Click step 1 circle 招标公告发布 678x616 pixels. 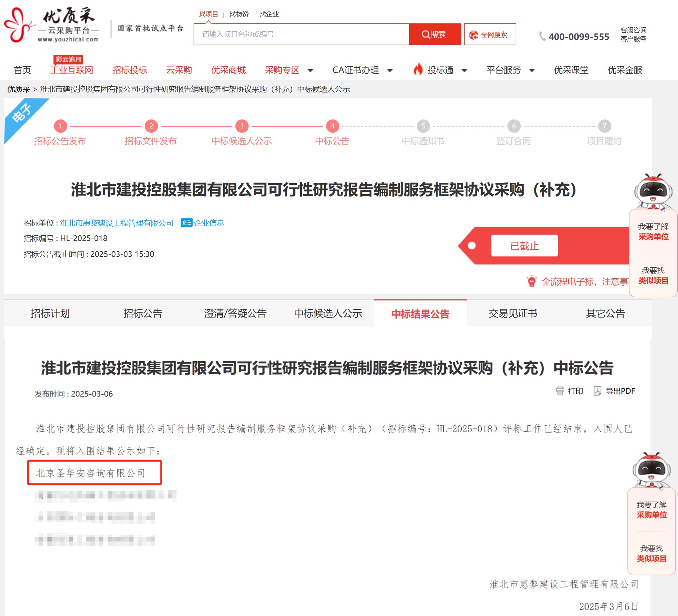coord(60,126)
